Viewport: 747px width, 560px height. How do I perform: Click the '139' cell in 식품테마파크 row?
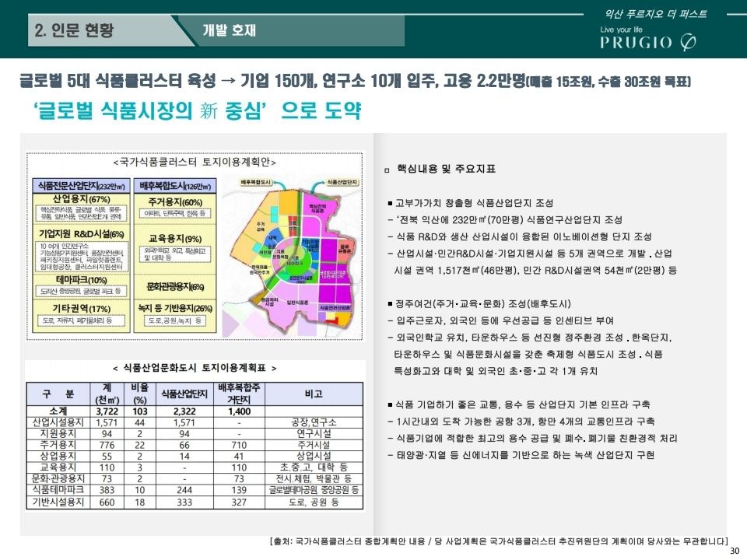239,490
